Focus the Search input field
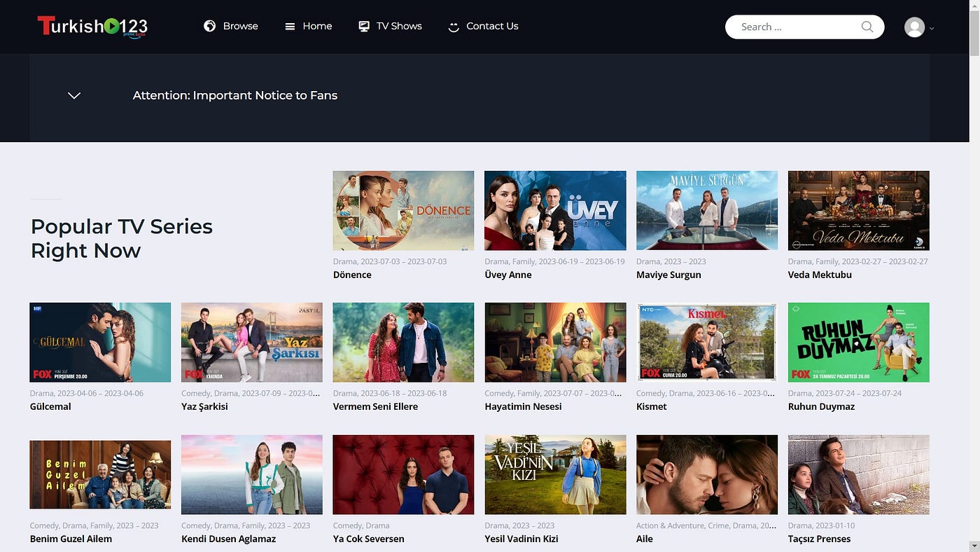This screenshot has width=980, height=552. [x=804, y=27]
